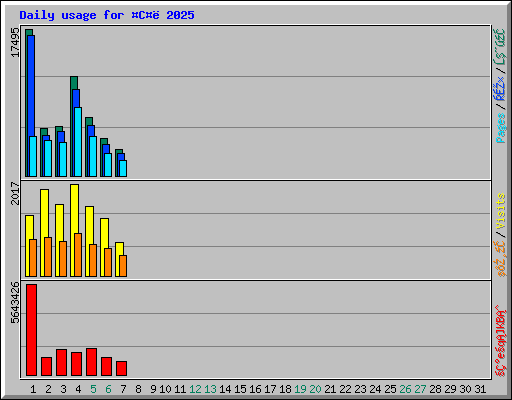512x400 pixels.
Task: Click the y-axis value 2017
Action: [x=15, y=193]
